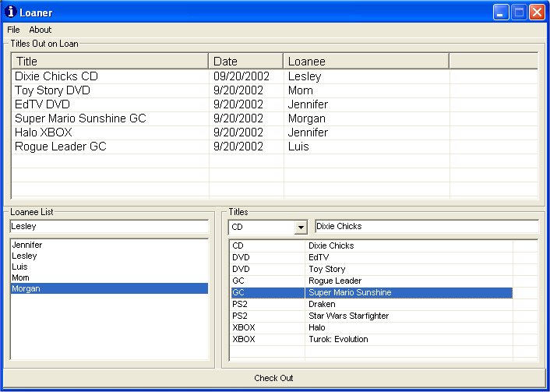The height and width of the screenshot is (392, 550).
Task: Click the Loaner app icon in title bar
Action: coord(10,12)
